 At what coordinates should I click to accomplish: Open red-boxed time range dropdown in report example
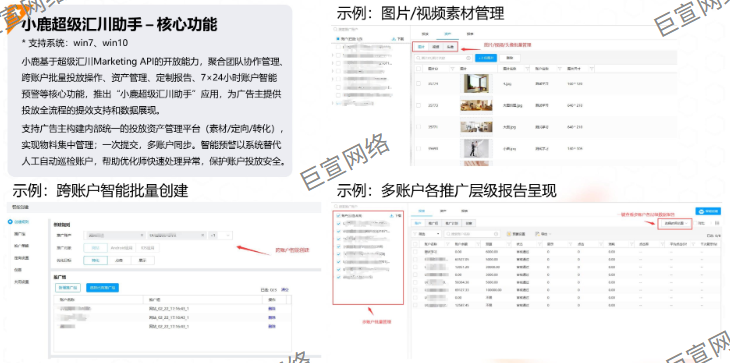[675, 223]
